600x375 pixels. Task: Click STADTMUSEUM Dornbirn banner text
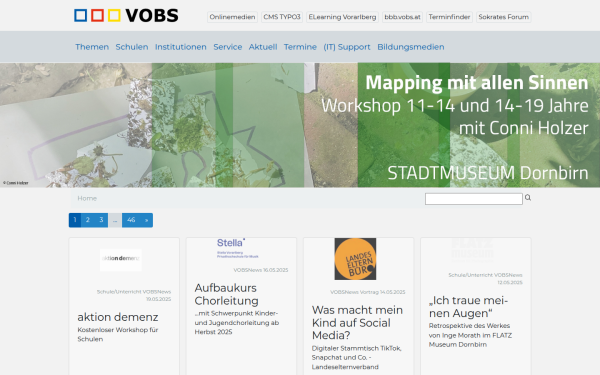click(x=488, y=173)
